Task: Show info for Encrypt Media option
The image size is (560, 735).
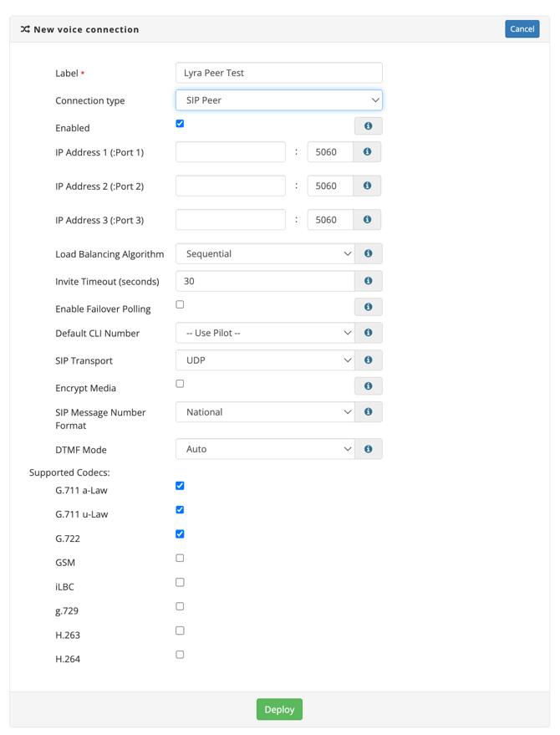Action: (x=368, y=386)
